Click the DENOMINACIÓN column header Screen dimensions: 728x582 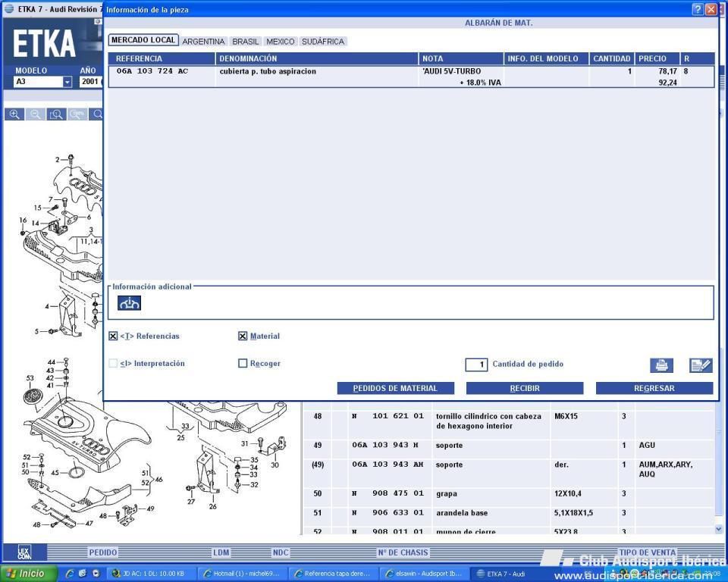[x=317, y=58]
